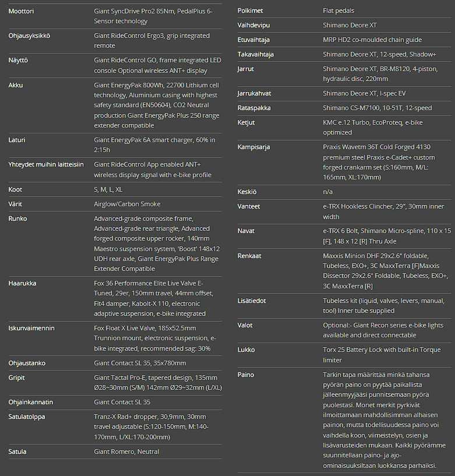
Task: Click the Keskiö value n/a
Action: coord(327,192)
